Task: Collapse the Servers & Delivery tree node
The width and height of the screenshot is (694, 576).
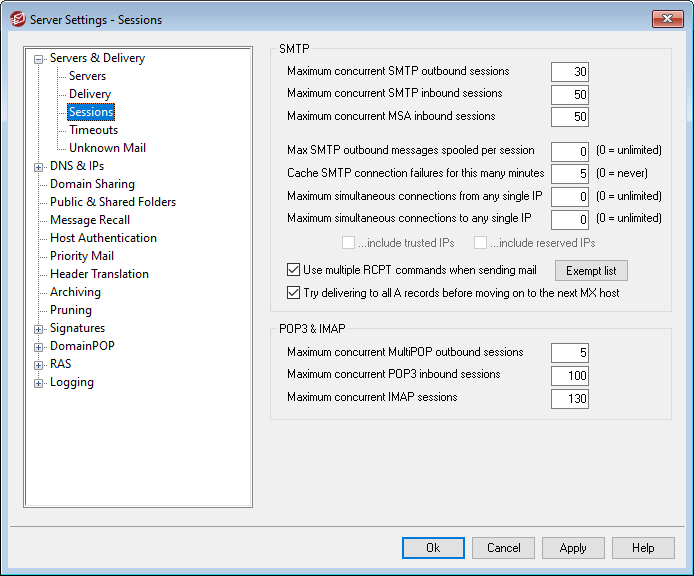Action: [x=38, y=59]
